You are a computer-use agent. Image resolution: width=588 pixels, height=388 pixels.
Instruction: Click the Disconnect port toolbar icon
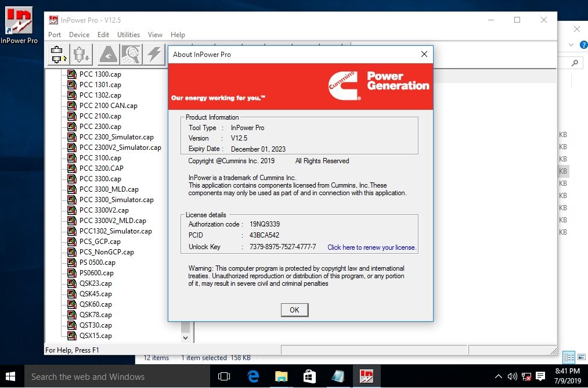[x=81, y=55]
